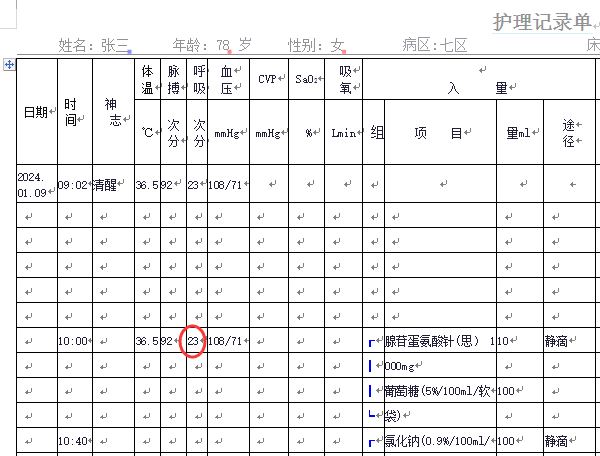Viewport: 600px width, 456px height.
Task: Click the date cell 2024.01.09
Action: point(37,184)
